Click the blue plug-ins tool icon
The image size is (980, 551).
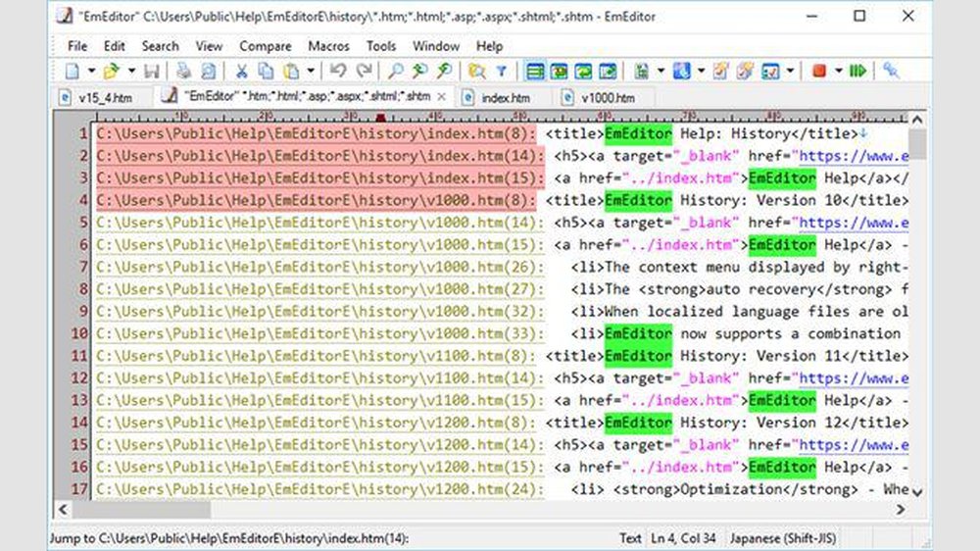891,72
